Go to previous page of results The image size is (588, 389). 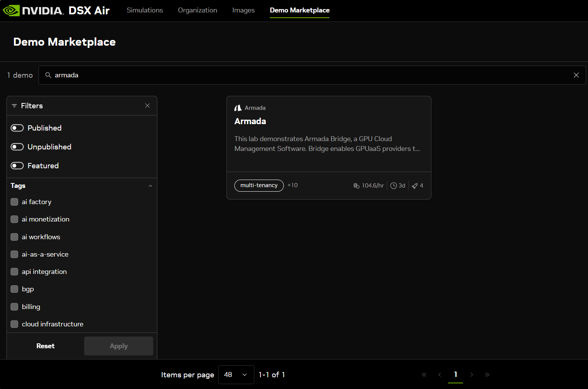(x=440, y=375)
